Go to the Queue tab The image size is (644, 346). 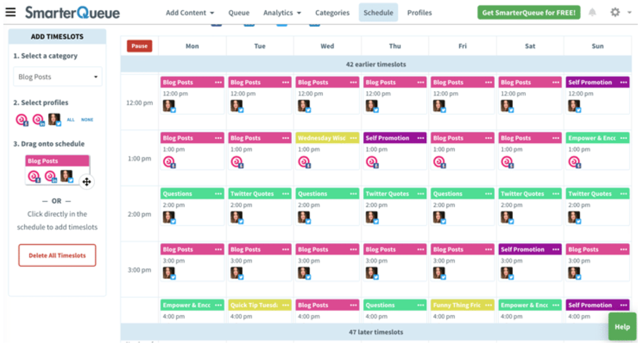point(238,13)
